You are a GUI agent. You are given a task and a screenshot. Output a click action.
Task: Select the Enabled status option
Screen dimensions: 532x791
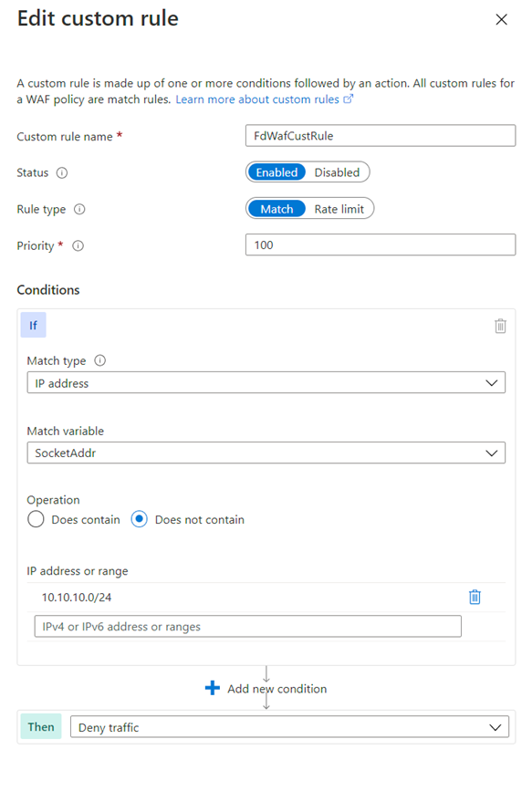coord(276,172)
